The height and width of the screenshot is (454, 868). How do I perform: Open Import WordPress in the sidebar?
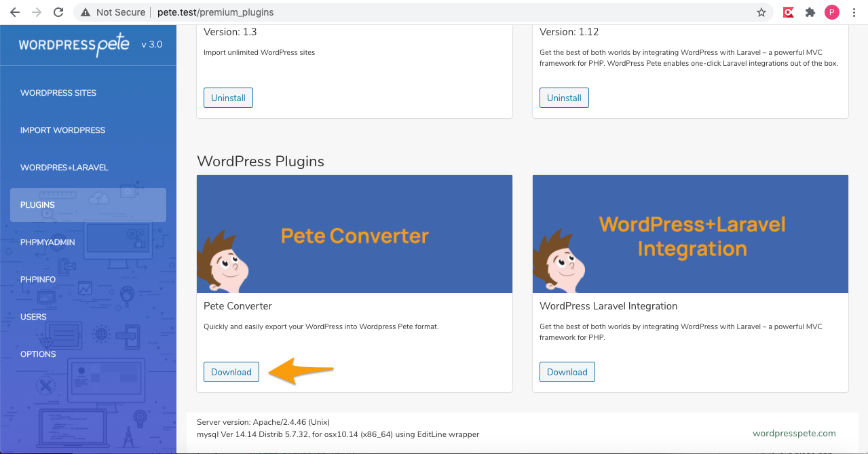(62, 130)
